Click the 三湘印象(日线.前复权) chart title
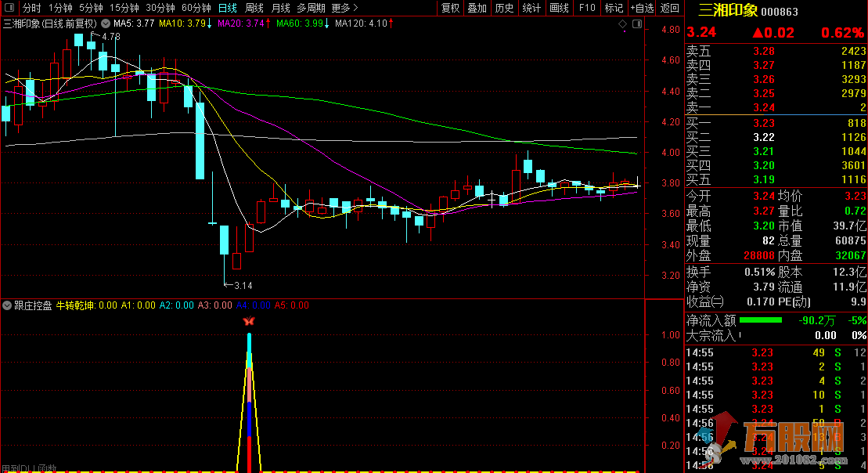The image size is (868, 473). 50,23
